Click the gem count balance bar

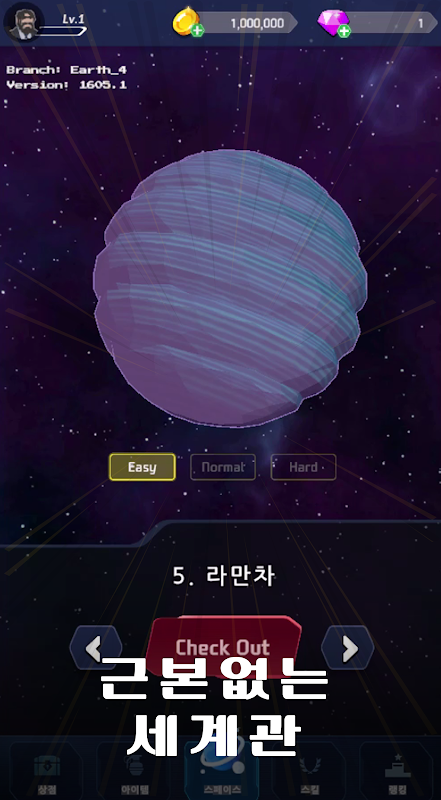pos(390,23)
